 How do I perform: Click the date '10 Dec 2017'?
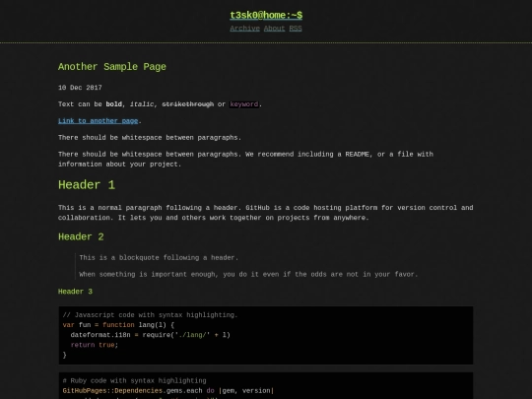click(x=80, y=88)
